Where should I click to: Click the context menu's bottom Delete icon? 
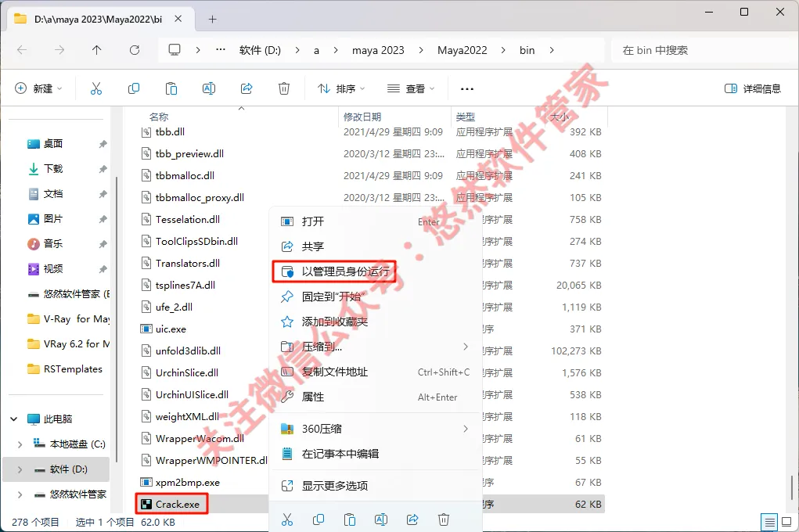coord(444,519)
